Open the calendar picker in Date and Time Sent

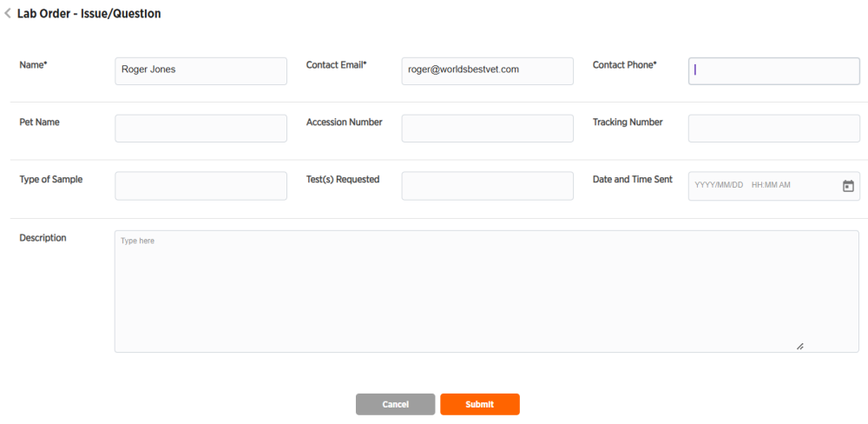point(847,186)
